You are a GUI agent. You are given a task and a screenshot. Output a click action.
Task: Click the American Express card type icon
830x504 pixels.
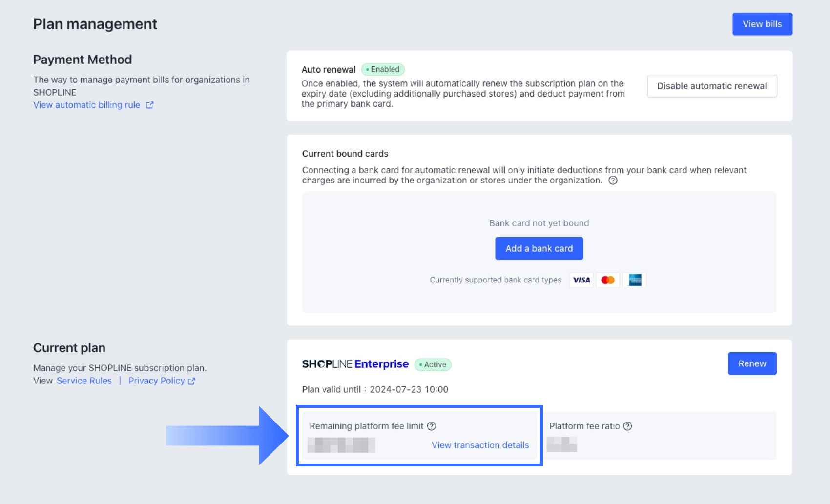635,280
